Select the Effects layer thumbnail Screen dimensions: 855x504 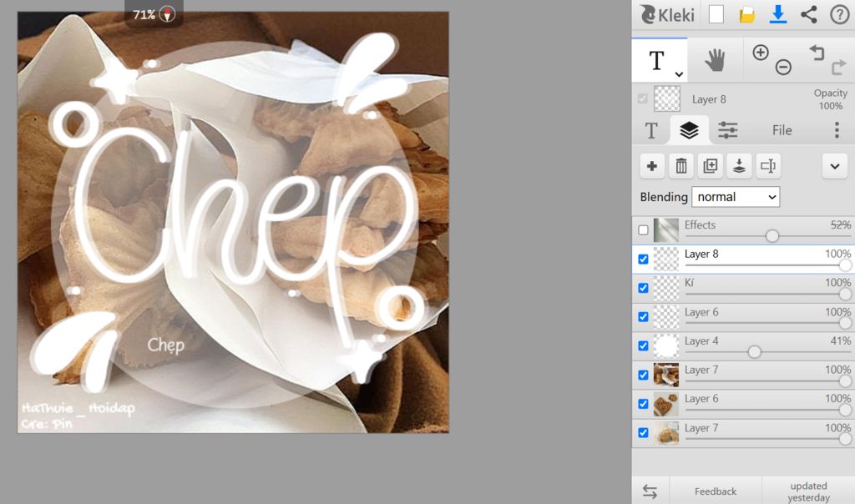[665, 230]
